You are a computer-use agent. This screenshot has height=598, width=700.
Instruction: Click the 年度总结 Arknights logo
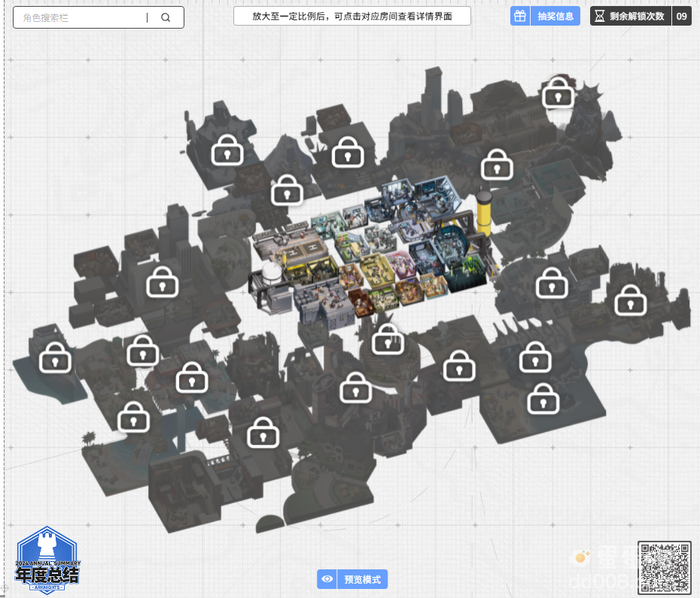(47, 560)
